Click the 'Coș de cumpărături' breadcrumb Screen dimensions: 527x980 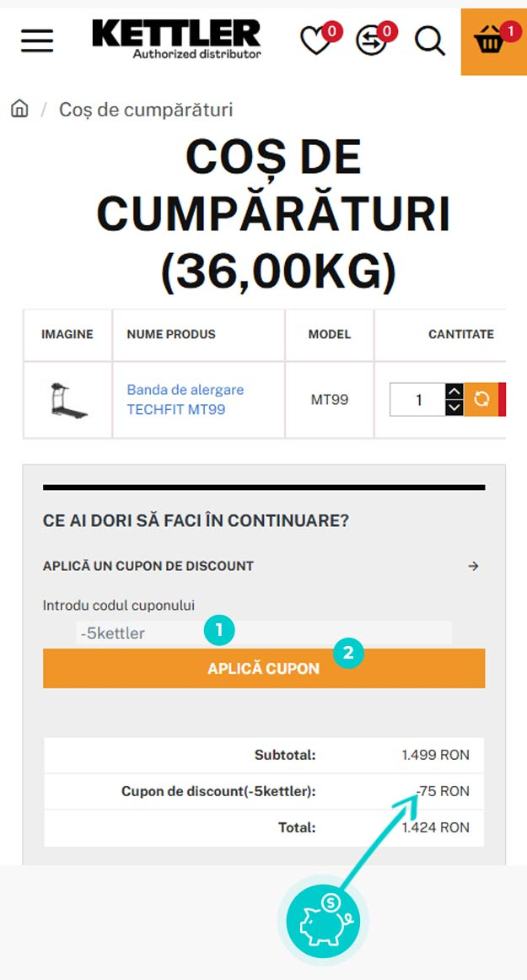[146, 110]
